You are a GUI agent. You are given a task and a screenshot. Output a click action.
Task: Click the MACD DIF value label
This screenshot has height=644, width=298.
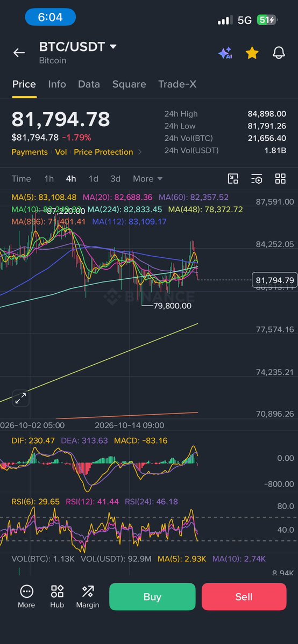(33, 440)
